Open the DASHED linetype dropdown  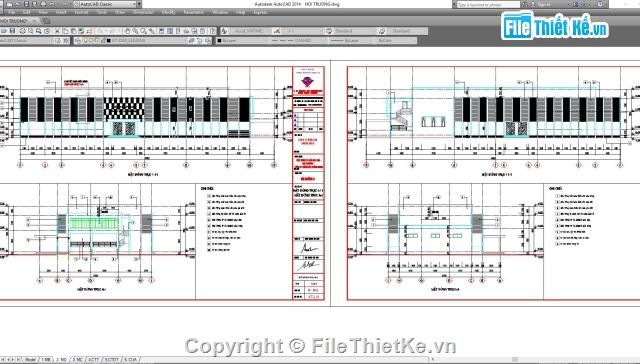coord(298,40)
